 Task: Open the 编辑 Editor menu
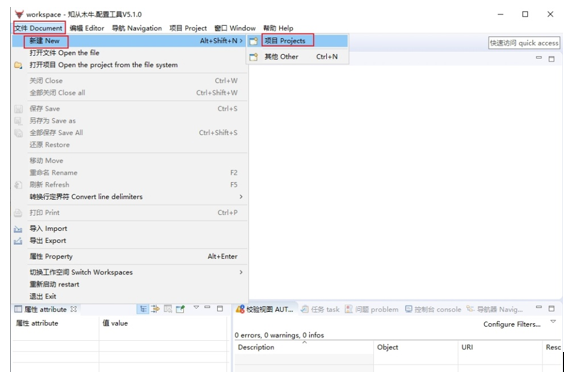[x=87, y=28]
